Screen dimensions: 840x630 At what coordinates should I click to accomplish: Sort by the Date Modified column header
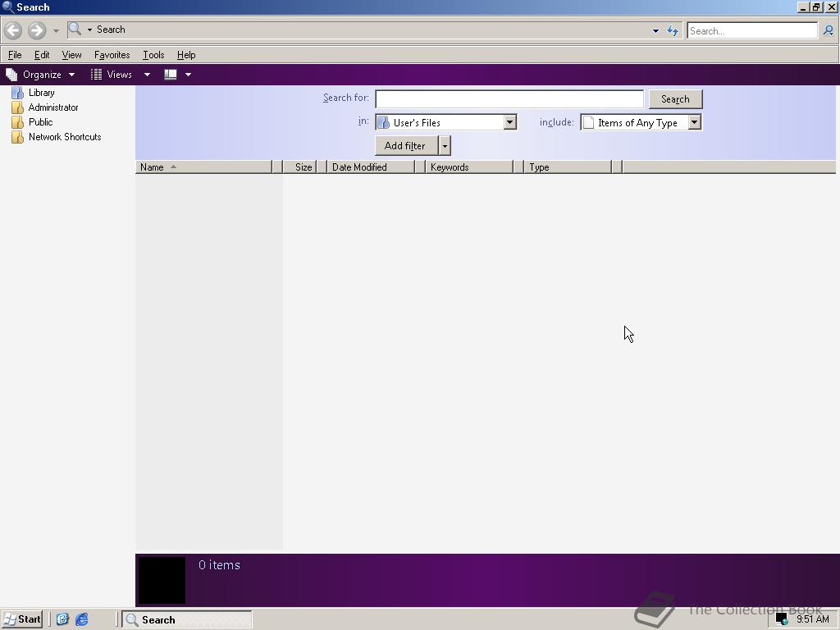pos(370,167)
